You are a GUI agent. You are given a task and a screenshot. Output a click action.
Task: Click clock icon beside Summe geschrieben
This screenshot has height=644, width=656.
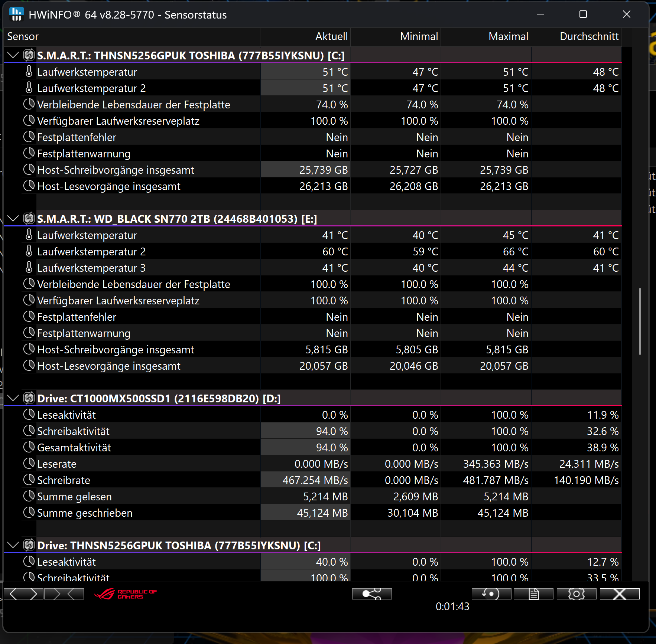tap(29, 513)
